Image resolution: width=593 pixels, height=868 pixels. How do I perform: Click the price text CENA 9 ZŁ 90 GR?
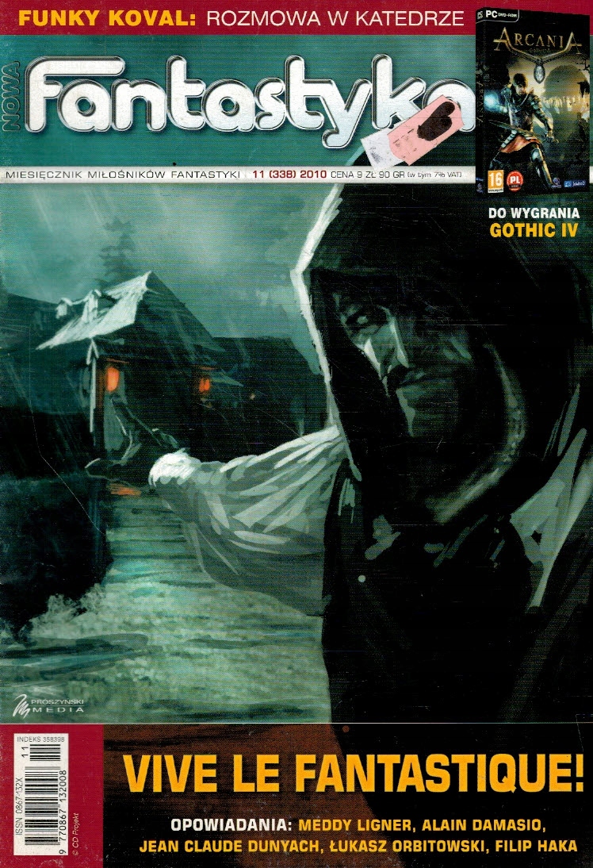coord(368,175)
